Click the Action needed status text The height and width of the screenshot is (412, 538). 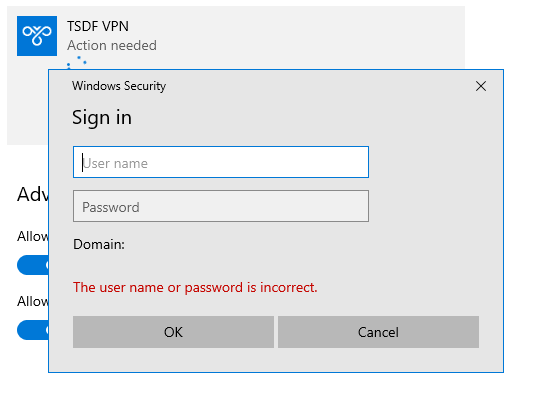click(x=112, y=46)
